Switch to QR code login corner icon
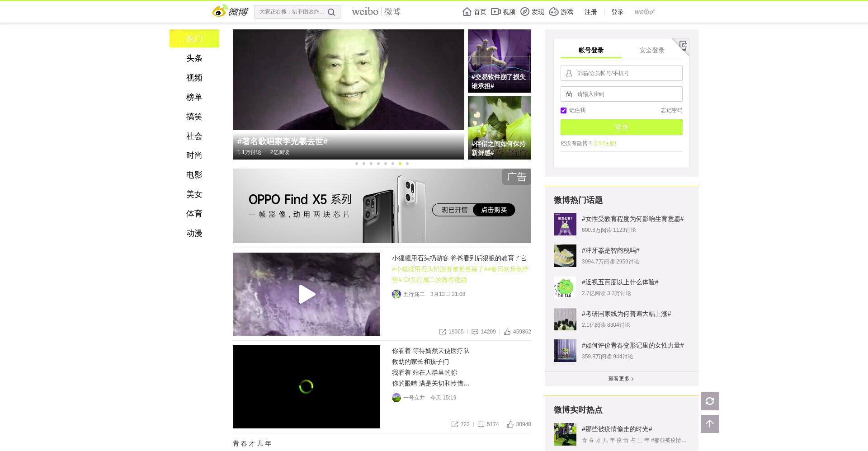The width and height of the screenshot is (868, 451). (683, 45)
